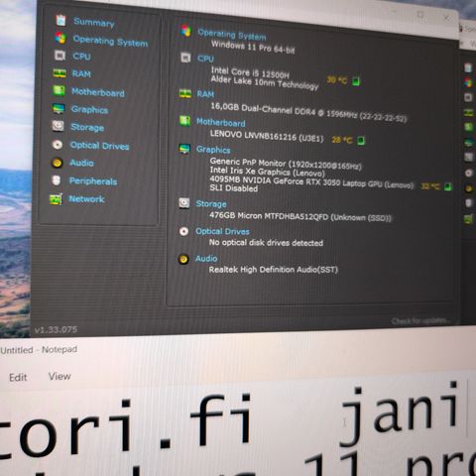476x476 pixels.
Task: Select the Summary icon in the sidebar
Action: [x=60, y=21]
